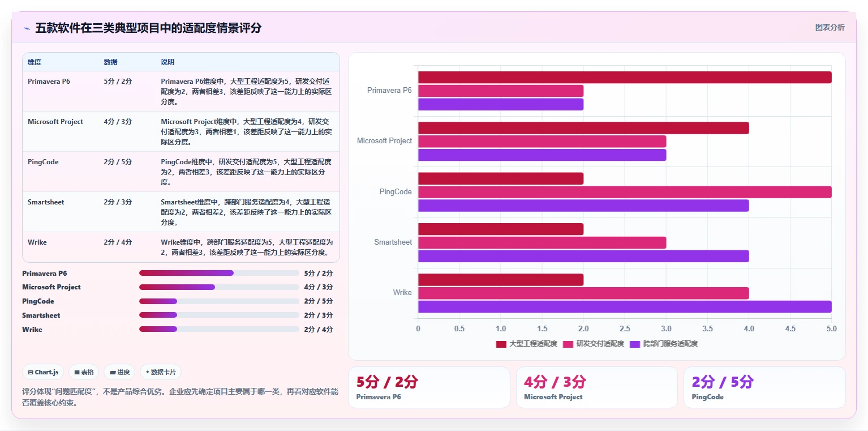This screenshot has width=868, height=431.
Task: Click the Wrike progress bar
Action: coord(219,330)
